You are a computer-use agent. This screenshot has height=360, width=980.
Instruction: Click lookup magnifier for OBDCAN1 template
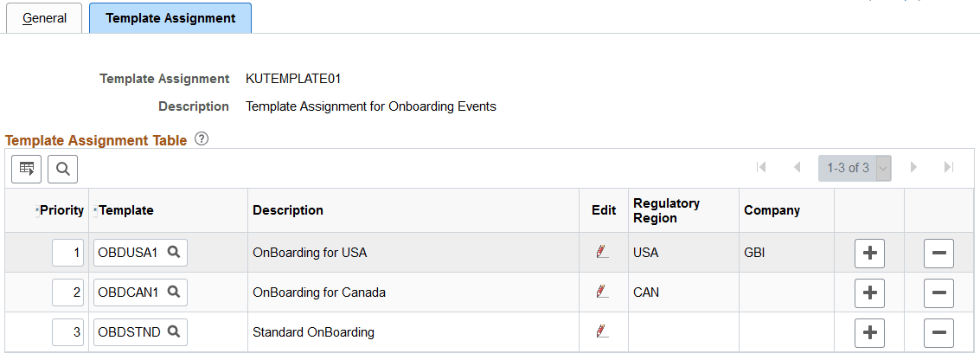[173, 292]
